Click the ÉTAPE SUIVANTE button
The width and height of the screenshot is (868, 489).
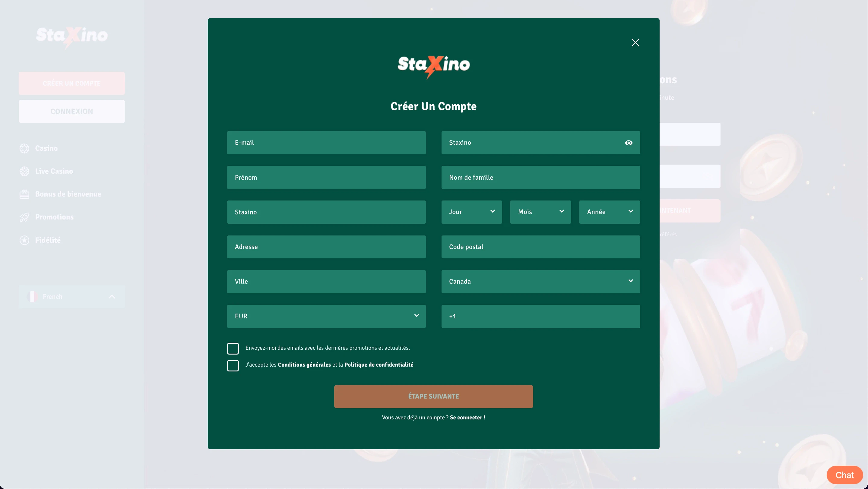click(433, 396)
